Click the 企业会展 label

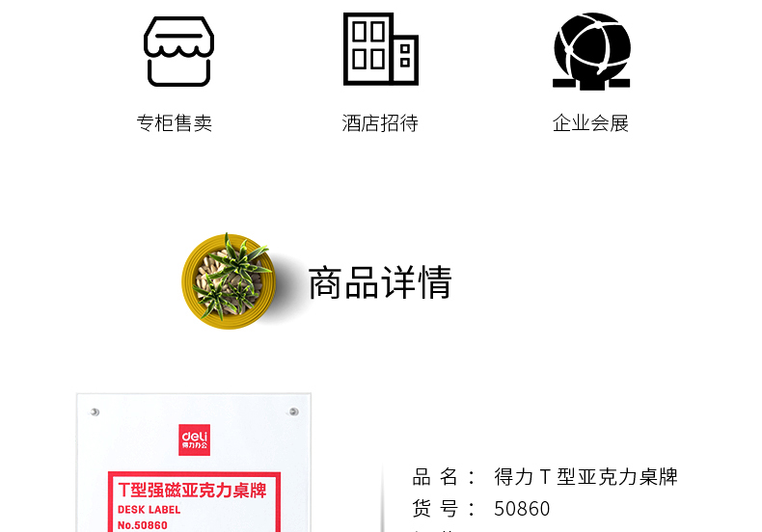tap(590, 123)
